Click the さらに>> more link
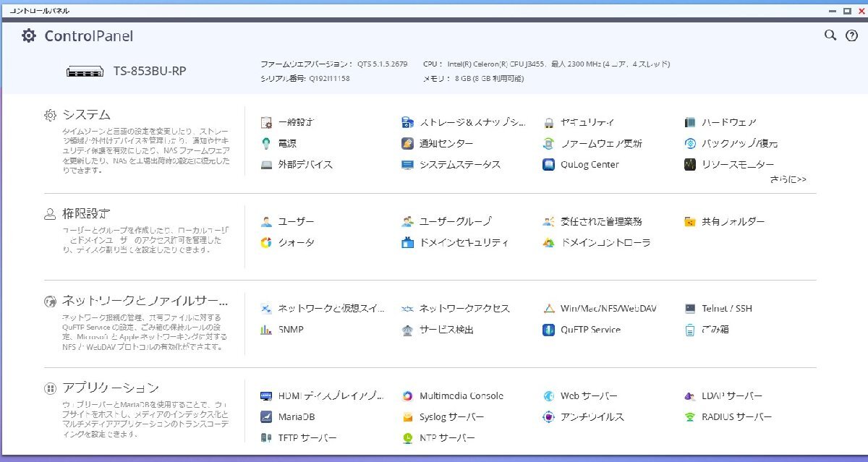Viewport: 868px width, 462px height. pyautogui.click(x=788, y=179)
